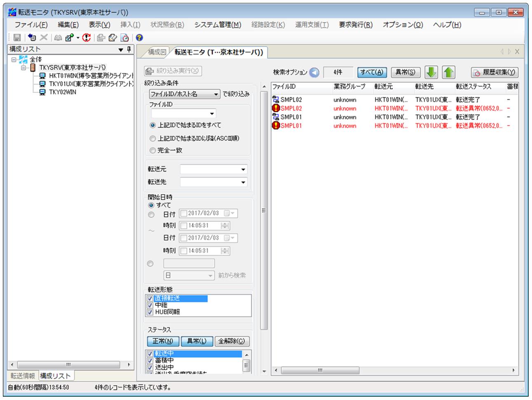The height and width of the screenshot is (400, 532).
Task: Open the システム管理(M) menu
Action: (218, 25)
